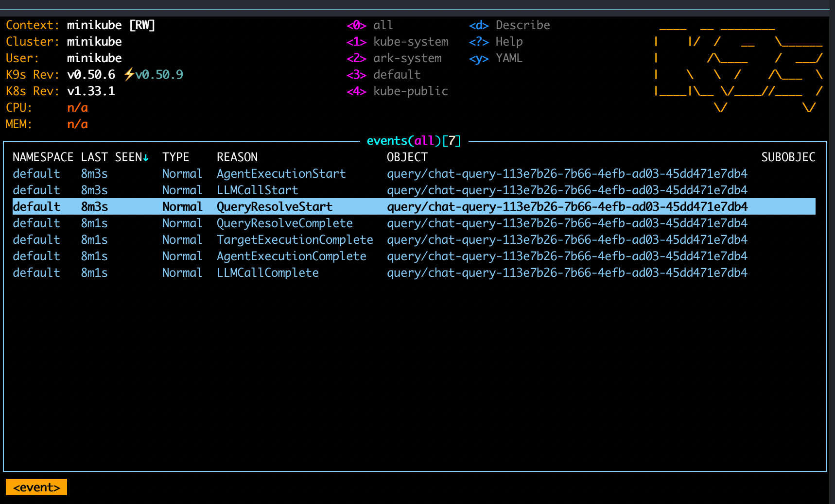Viewport: 835px width, 504px height.
Task: Click the object name in the LLMCallComplete row
Action: tap(567, 273)
